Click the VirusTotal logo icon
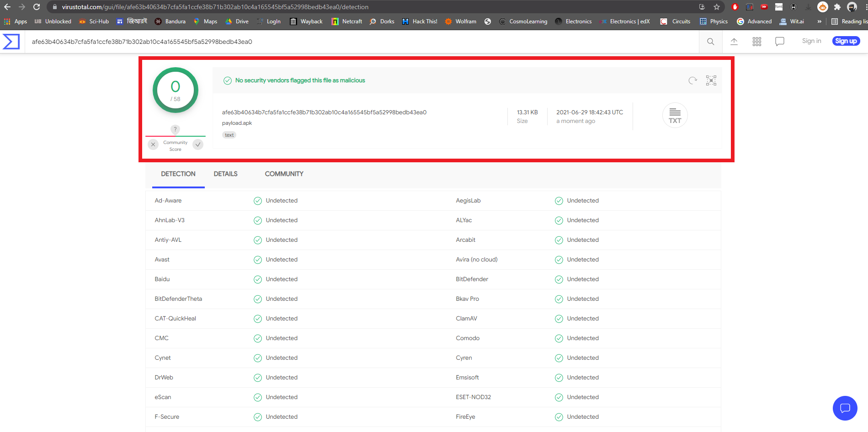Image resolution: width=868 pixels, height=432 pixels. pyautogui.click(x=11, y=42)
